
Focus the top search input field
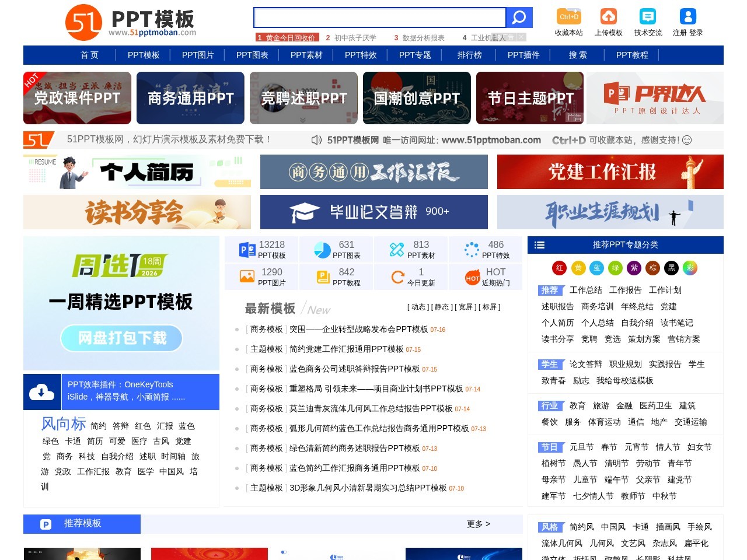[380, 17]
